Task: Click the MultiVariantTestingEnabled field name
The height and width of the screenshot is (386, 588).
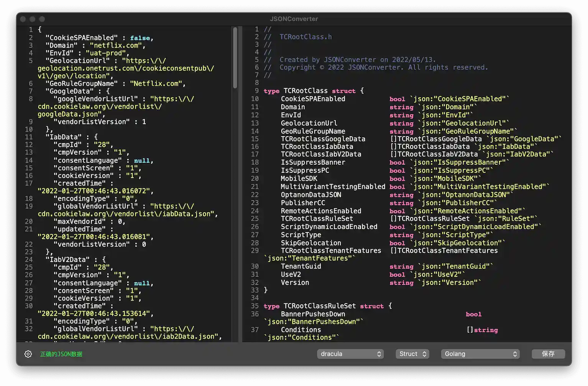Action: pyautogui.click(x=333, y=186)
